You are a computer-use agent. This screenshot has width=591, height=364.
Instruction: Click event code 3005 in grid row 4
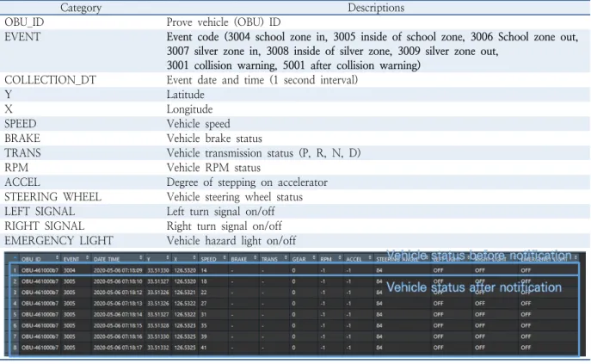tap(69, 303)
